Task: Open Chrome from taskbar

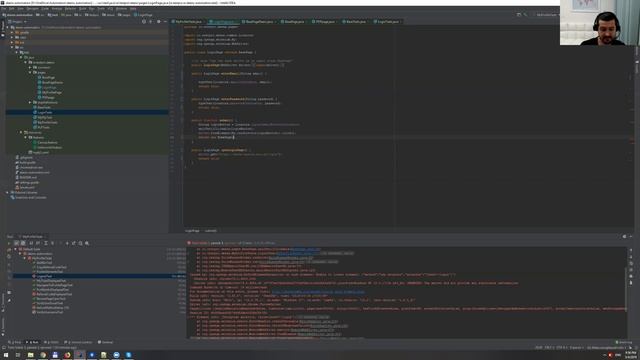Action: pos(43,355)
